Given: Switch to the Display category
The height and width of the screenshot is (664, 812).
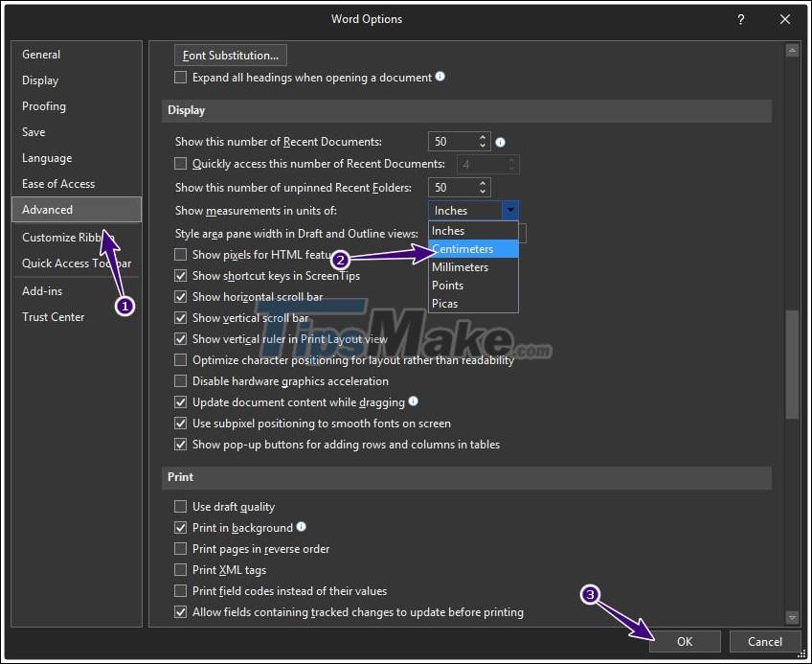Looking at the screenshot, I should click(x=39, y=80).
